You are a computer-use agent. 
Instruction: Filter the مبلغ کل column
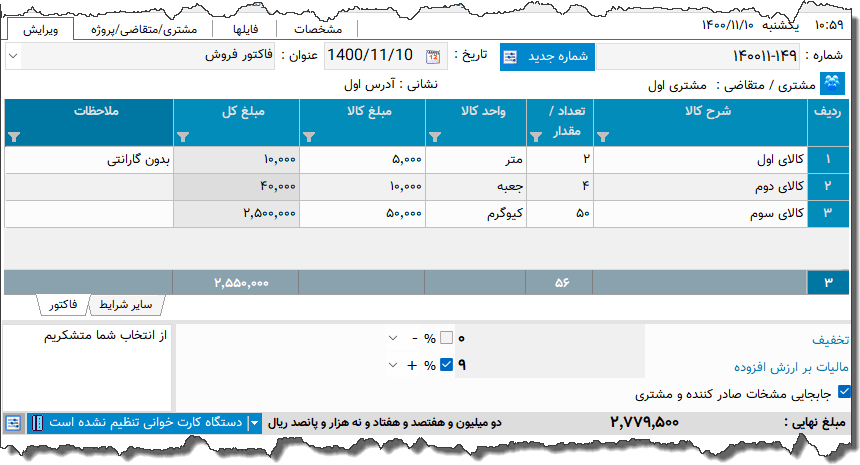(x=183, y=137)
